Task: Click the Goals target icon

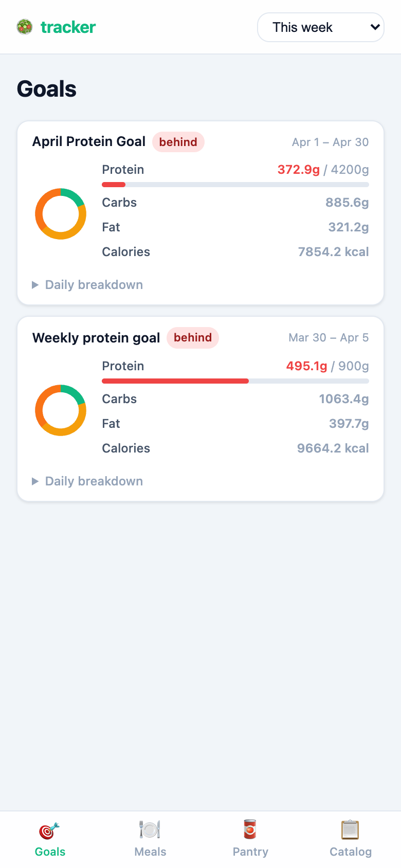Action: coord(49,830)
